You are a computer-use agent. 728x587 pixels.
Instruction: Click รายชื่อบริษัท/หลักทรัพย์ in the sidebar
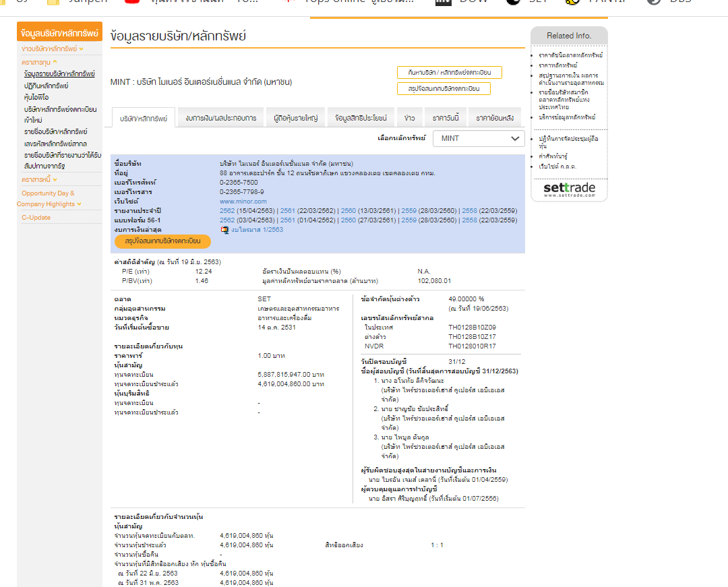56,132
